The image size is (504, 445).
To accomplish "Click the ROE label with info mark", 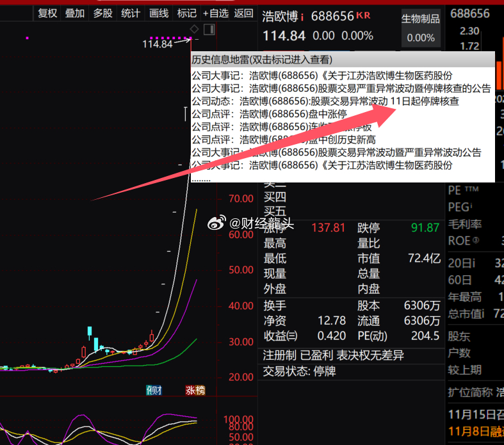I will [464, 241].
